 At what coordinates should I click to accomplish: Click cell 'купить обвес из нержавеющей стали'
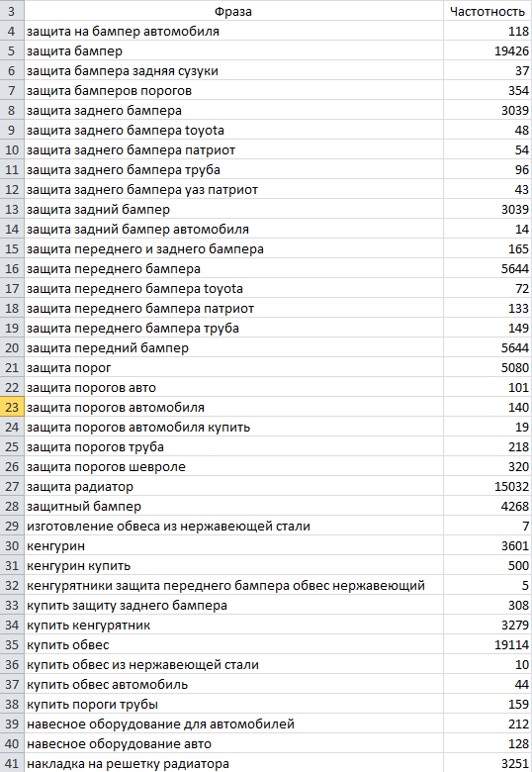(233, 665)
